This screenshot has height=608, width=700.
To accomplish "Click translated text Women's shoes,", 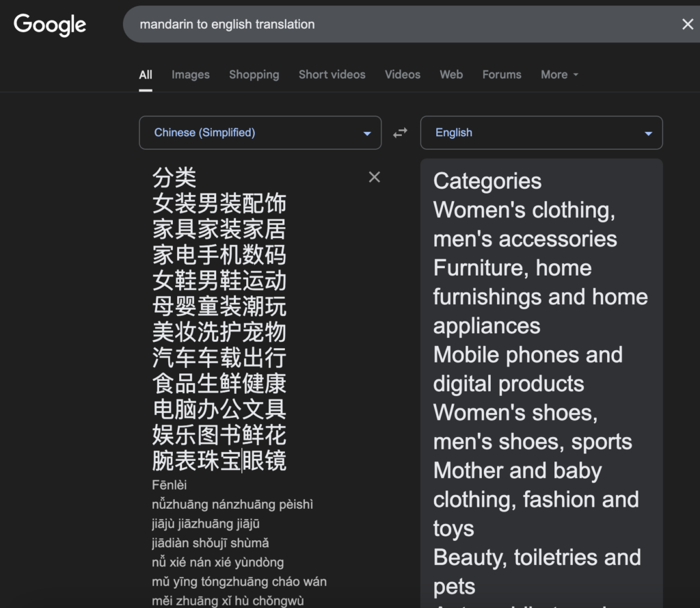I will coord(515,413).
